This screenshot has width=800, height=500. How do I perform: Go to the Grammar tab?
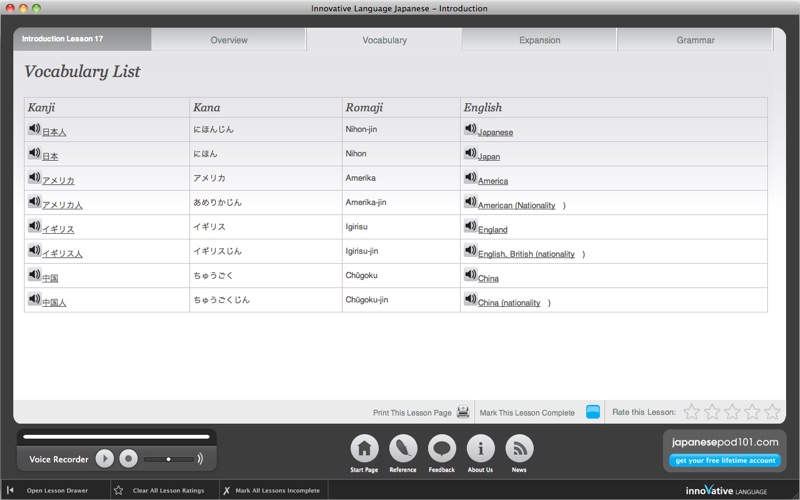(695, 40)
